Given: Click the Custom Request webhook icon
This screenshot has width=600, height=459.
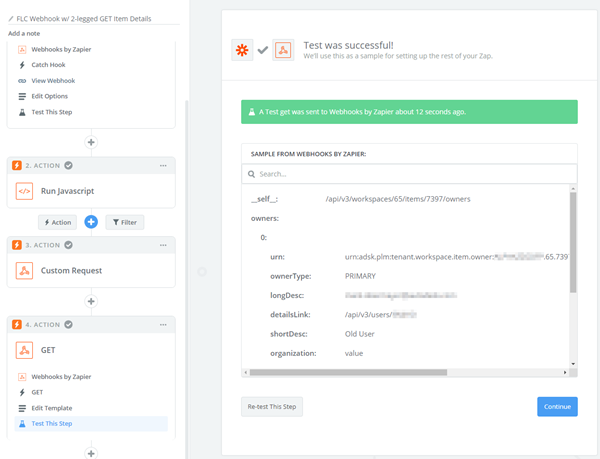Looking at the screenshot, I should [x=24, y=270].
